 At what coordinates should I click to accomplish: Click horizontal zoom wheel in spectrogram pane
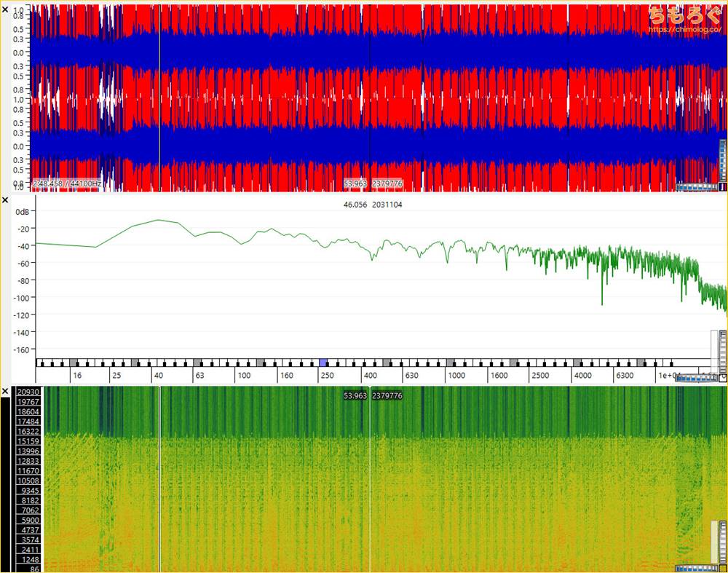pos(695,568)
